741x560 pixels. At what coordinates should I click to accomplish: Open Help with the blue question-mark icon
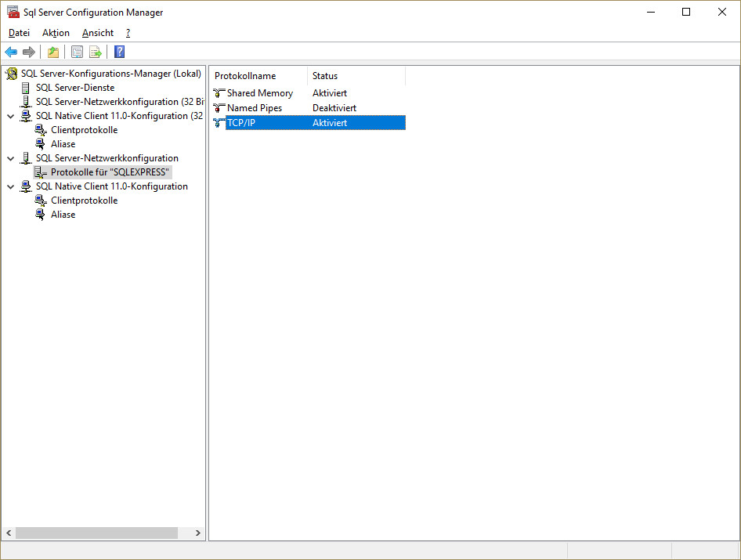coord(119,52)
